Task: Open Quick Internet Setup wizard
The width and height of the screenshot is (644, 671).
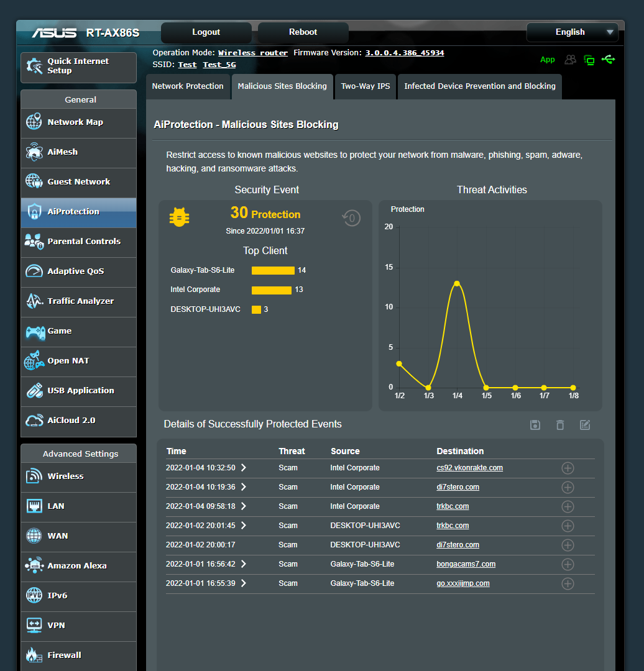Action: 78,67
